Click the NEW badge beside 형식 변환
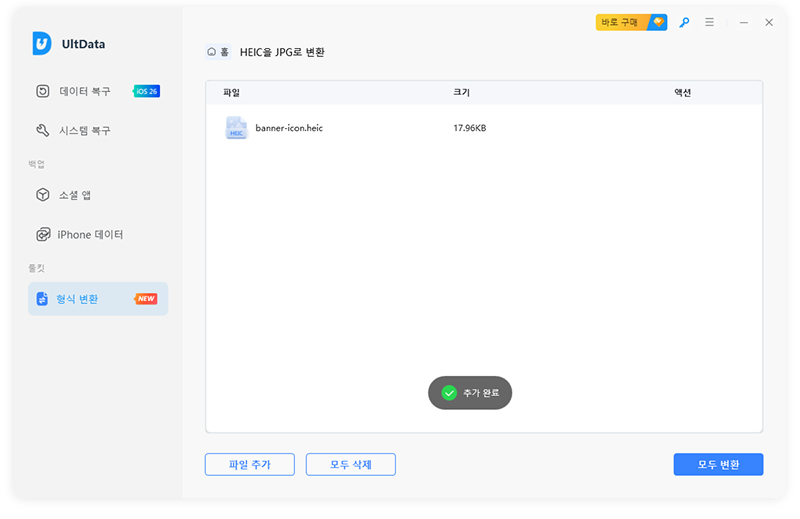Viewport: 800px width, 519px height. (x=146, y=299)
